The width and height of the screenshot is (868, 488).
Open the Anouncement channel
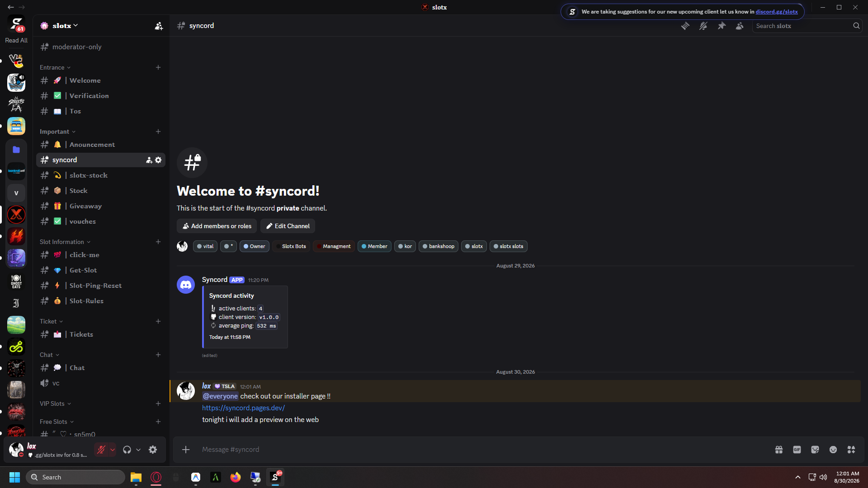tap(101, 145)
